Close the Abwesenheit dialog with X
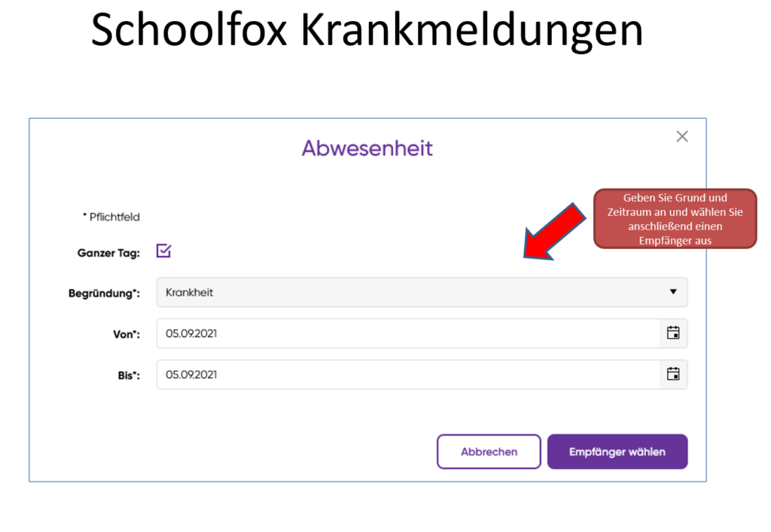 pos(682,136)
